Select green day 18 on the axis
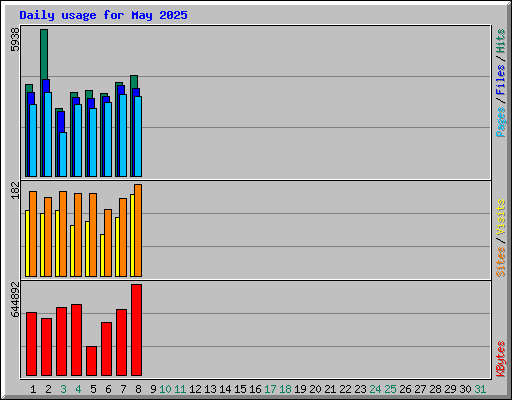Viewport: 512px width, 400px height. pos(286,389)
